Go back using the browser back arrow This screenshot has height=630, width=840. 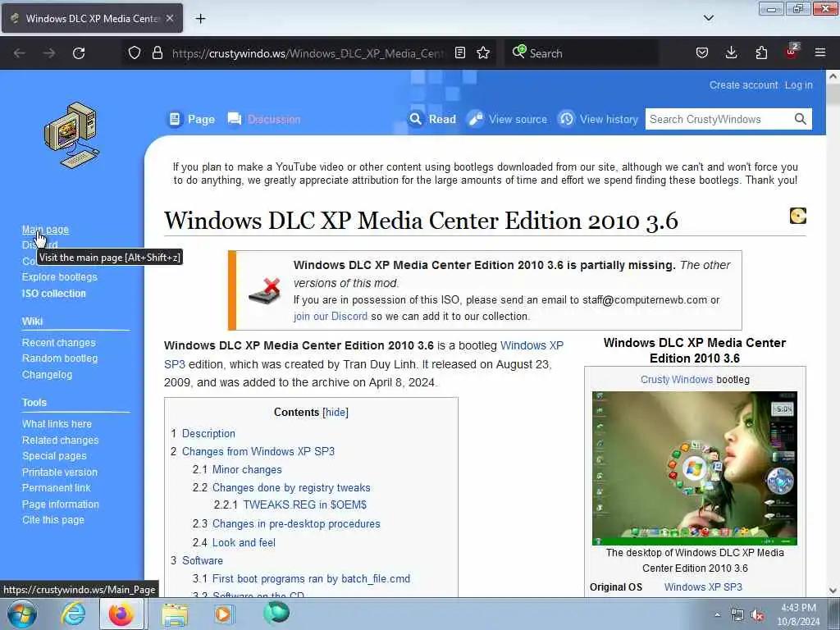click(x=20, y=53)
